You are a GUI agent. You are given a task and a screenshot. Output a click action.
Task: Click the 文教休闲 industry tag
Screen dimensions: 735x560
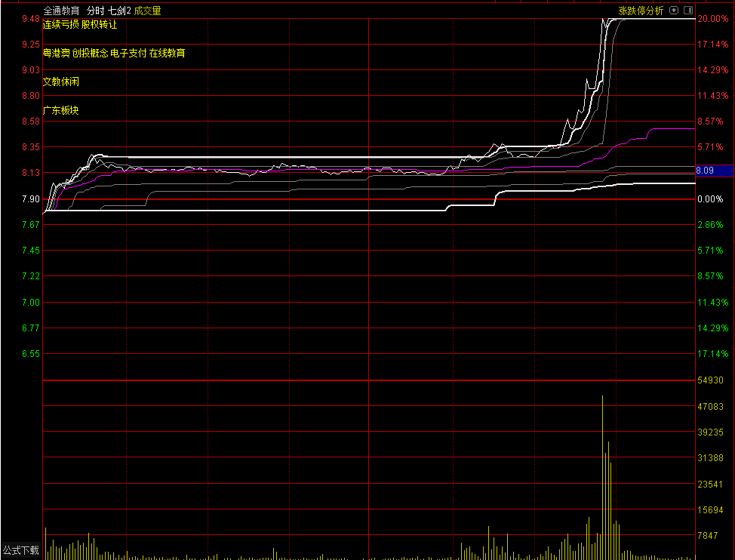click(x=61, y=82)
